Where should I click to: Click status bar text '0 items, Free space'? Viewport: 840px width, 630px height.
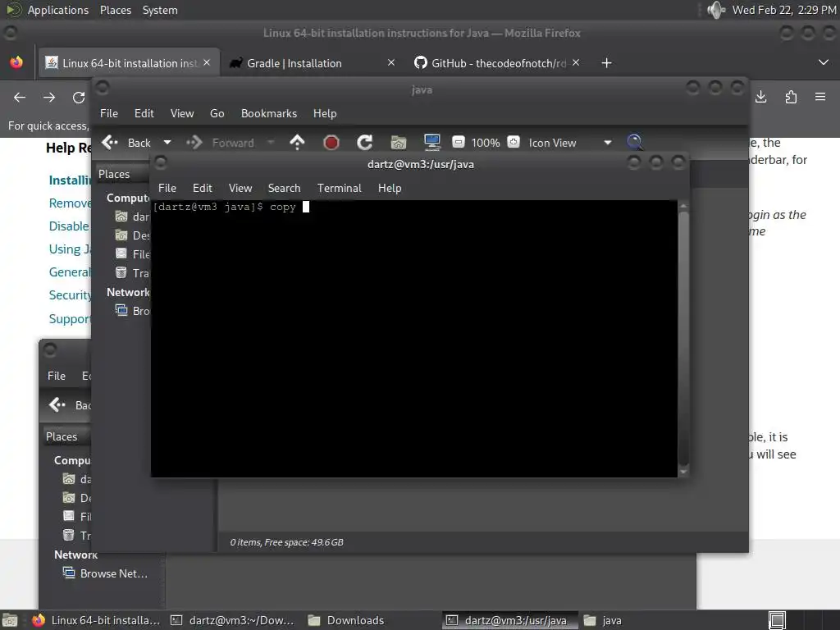[x=286, y=542]
